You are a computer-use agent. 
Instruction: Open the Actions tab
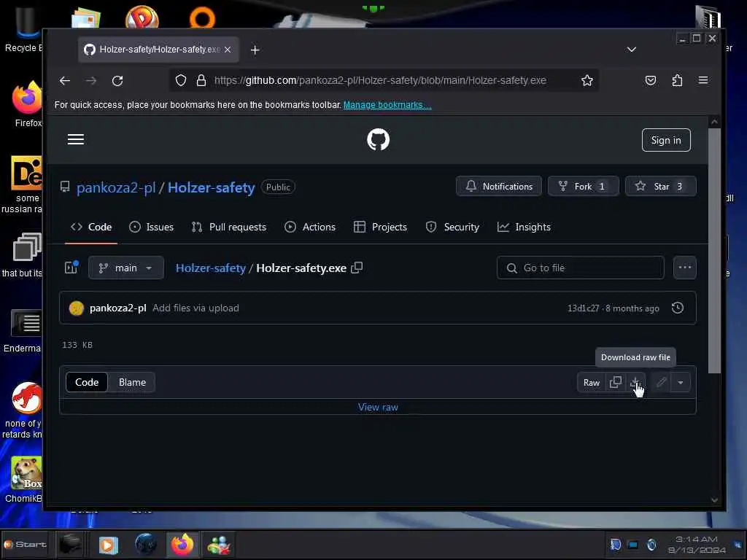[x=309, y=227]
